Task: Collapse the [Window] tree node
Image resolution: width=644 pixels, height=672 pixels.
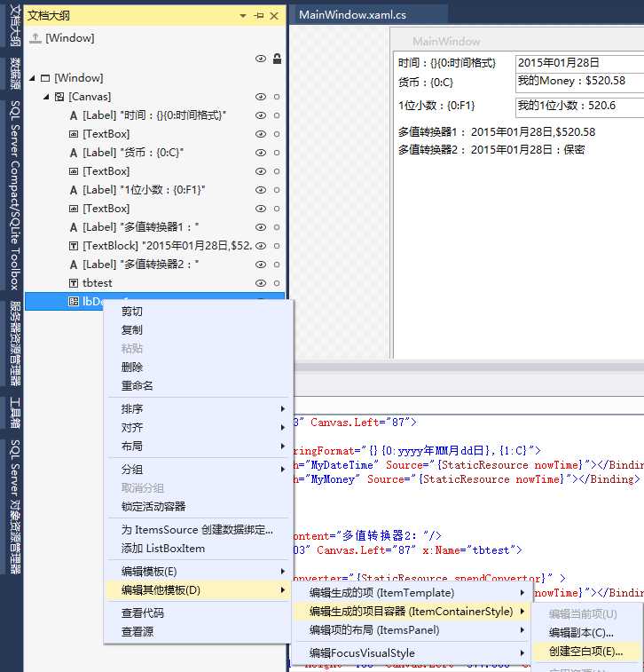Action: tap(32, 78)
